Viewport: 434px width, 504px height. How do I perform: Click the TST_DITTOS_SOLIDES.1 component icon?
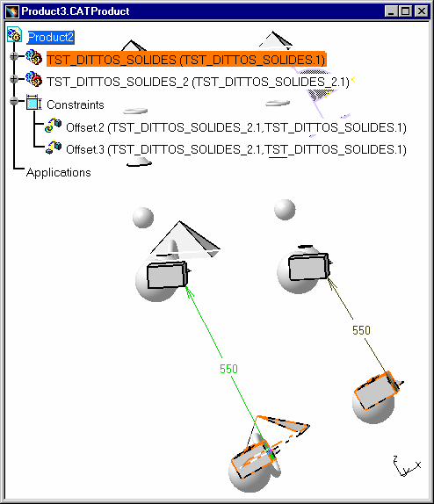tap(34, 58)
